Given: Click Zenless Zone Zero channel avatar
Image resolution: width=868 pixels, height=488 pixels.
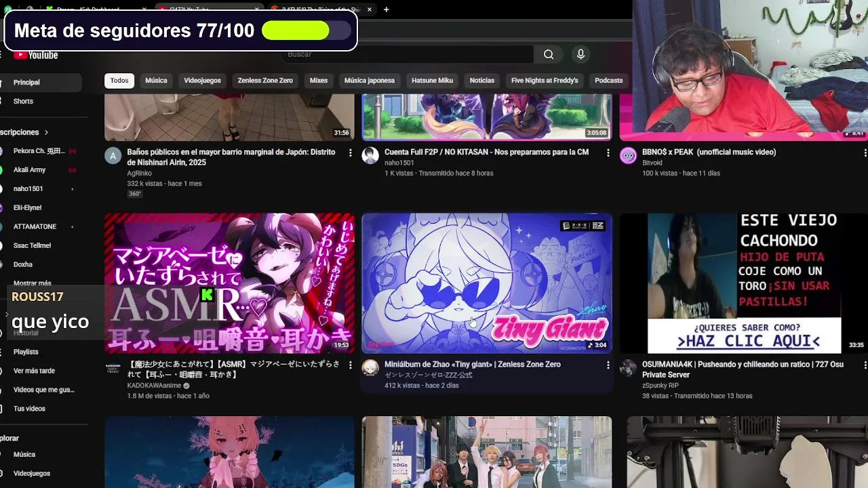Looking at the screenshot, I should point(370,368).
